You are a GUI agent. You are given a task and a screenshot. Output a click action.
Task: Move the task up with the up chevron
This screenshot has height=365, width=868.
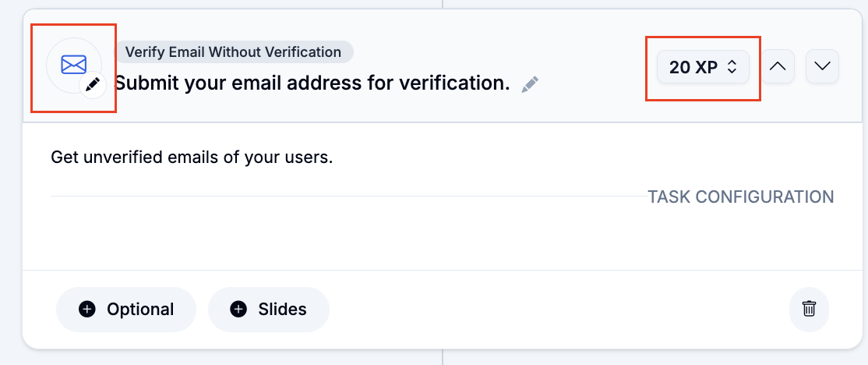tap(777, 66)
